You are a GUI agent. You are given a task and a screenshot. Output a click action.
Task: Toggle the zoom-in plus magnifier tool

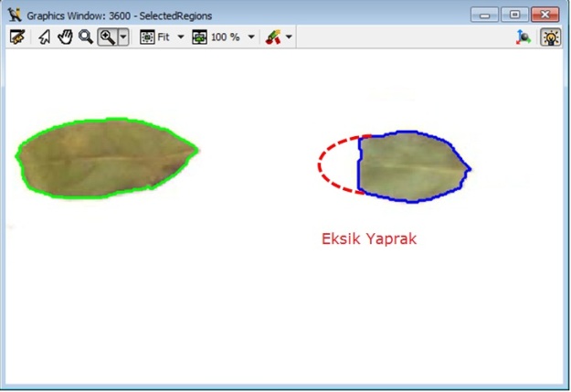pos(108,37)
